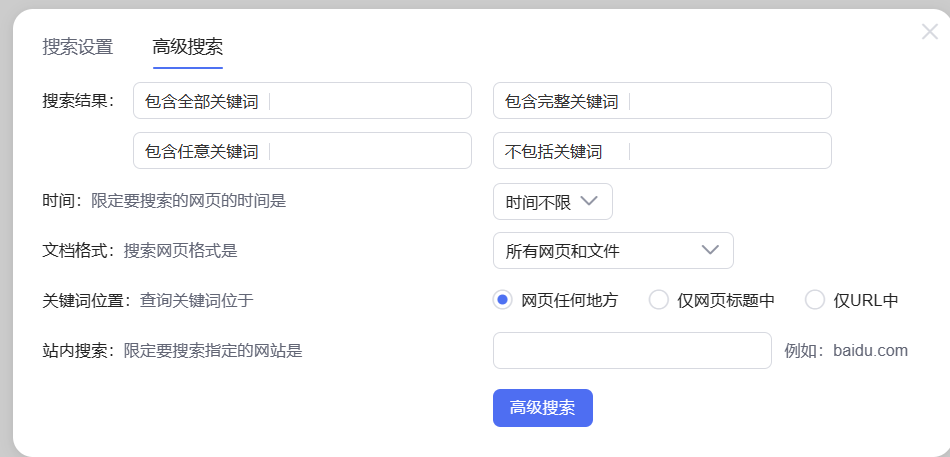Select the 仅网页标题中 radio option

click(659, 300)
